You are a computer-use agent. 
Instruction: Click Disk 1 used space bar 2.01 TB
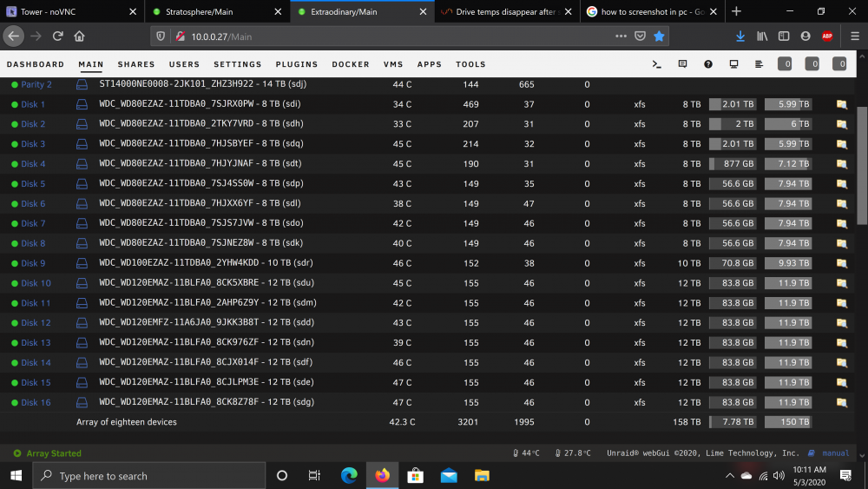coord(733,104)
